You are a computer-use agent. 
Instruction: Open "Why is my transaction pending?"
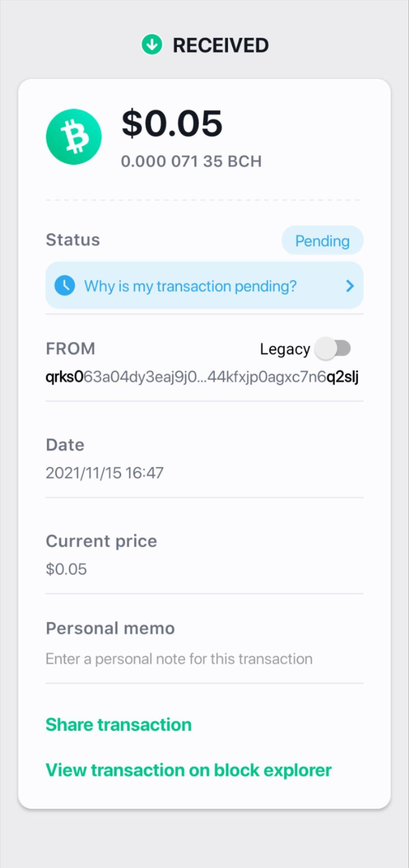tap(190, 286)
